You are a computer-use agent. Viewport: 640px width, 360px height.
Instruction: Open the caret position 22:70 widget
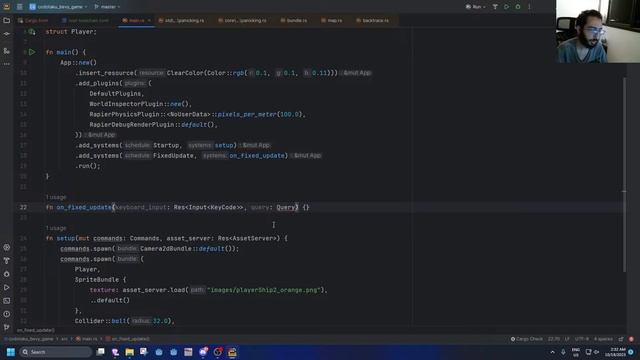554,339
